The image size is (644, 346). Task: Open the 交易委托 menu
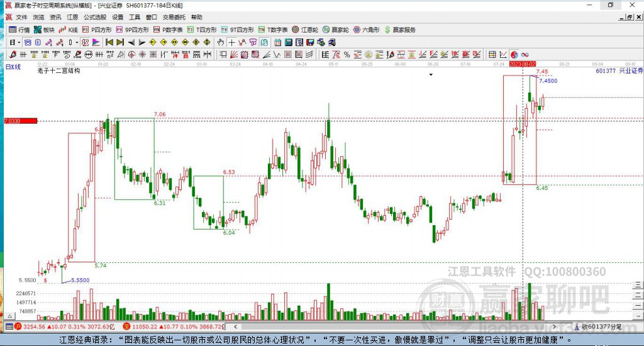click(174, 17)
